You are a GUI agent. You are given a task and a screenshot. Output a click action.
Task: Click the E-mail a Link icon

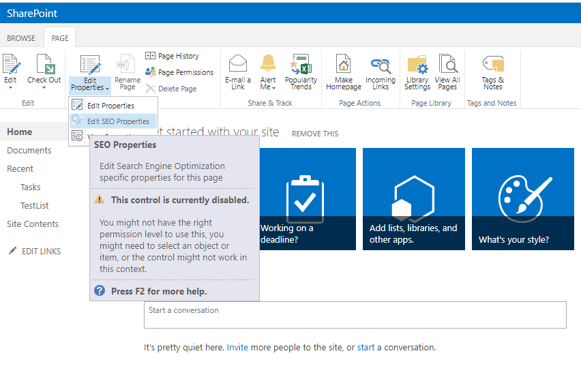(x=238, y=63)
